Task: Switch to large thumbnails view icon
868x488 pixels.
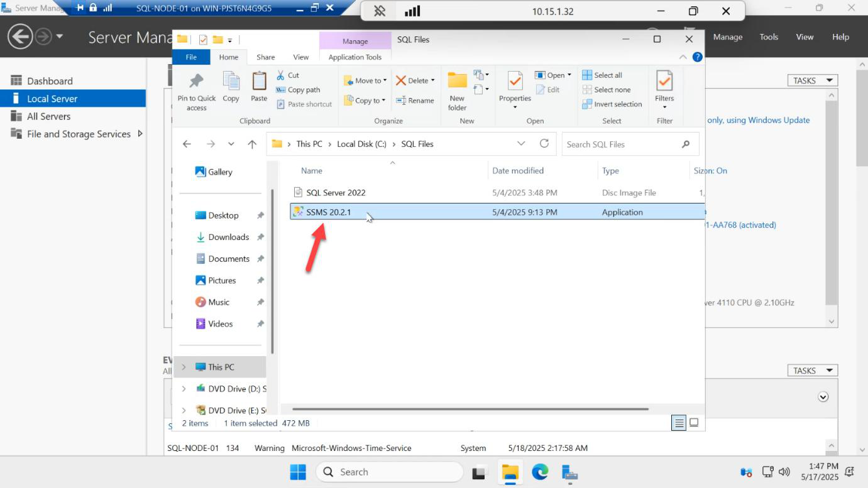Action: (x=694, y=423)
